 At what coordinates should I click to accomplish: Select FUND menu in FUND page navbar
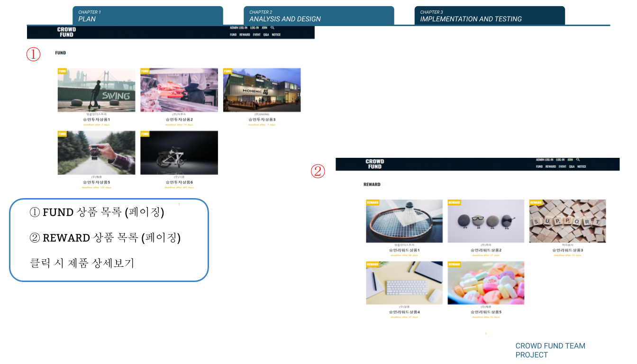click(x=233, y=35)
